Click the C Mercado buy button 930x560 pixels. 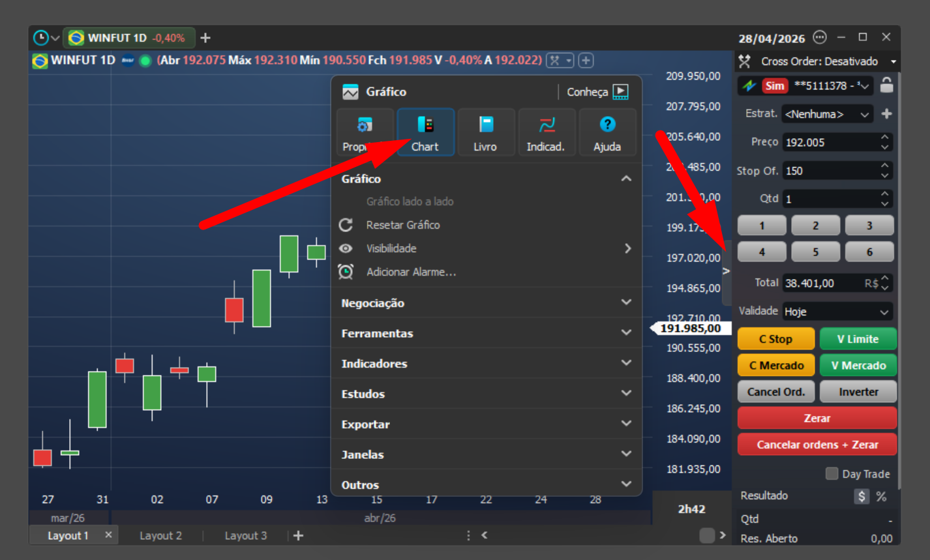tap(775, 365)
